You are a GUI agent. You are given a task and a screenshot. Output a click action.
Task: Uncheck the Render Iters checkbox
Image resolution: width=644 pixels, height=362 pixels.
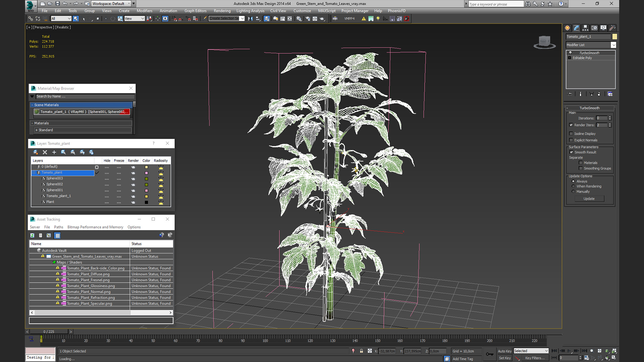[571, 125]
